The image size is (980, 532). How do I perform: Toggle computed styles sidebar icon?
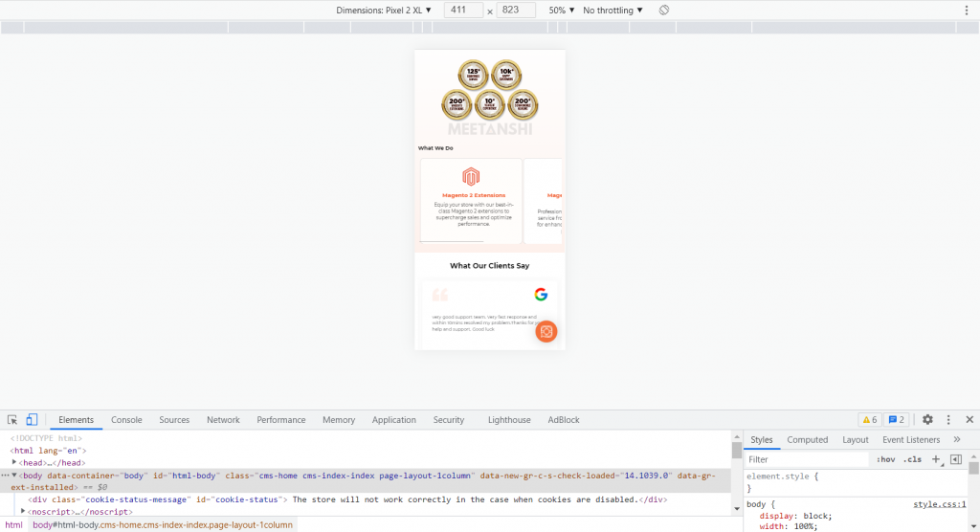click(x=955, y=459)
